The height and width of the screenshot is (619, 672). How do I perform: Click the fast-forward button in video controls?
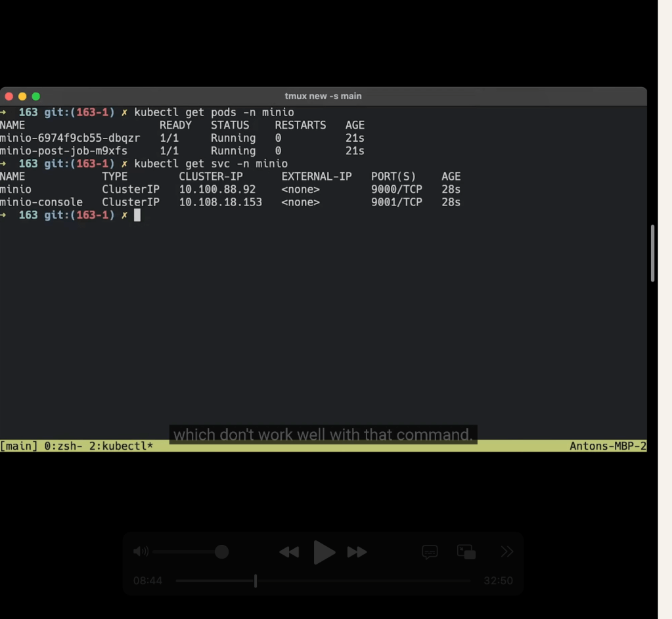click(357, 552)
